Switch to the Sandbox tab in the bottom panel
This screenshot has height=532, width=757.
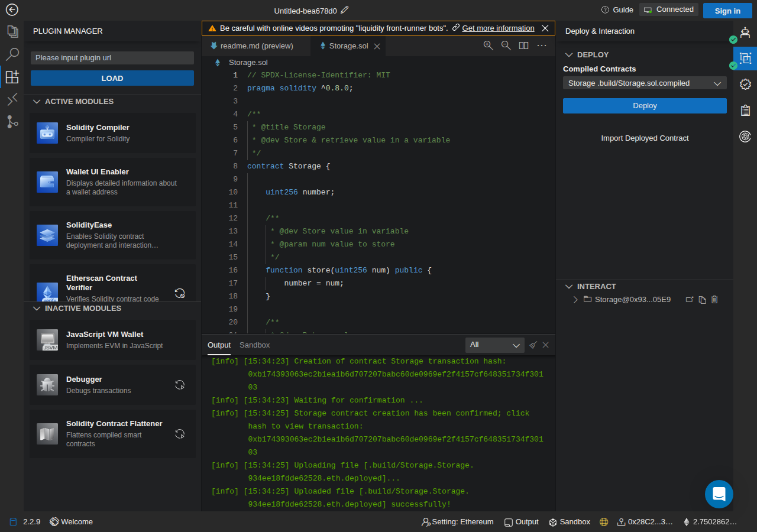(x=254, y=345)
